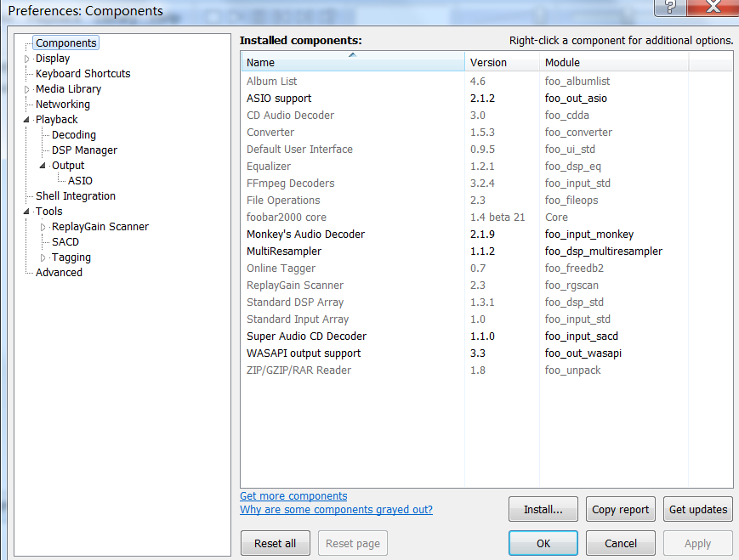The width and height of the screenshot is (739, 560).
Task: Click the Get updates button
Action: [x=697, y=510]
